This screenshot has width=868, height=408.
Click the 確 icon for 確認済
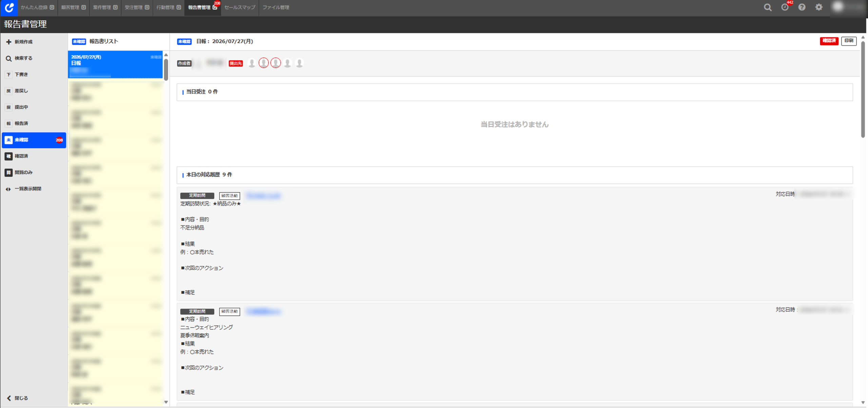8,156
